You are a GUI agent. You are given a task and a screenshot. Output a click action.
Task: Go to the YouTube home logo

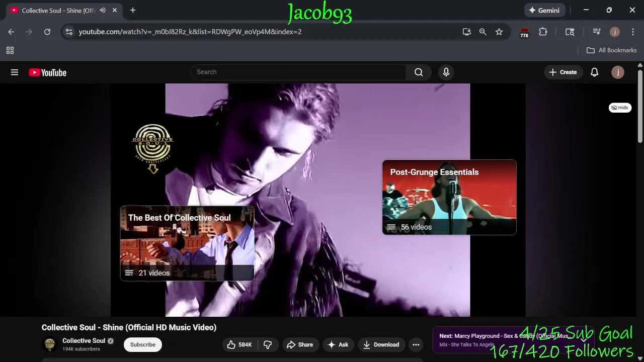[x=48, y=72]
